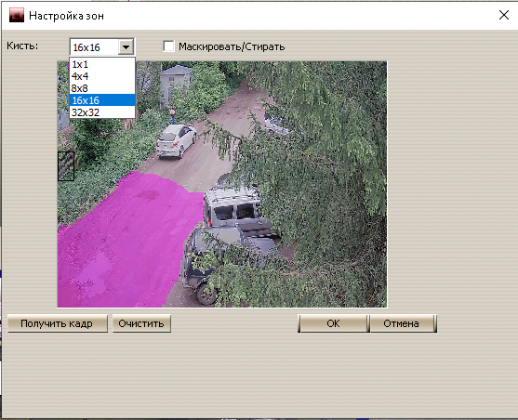Image resolution: width=518 pixels, height=420 pixels.
Task: Click the red app icon in title bar
Action: pyautogui.click(x=17, y=15)
